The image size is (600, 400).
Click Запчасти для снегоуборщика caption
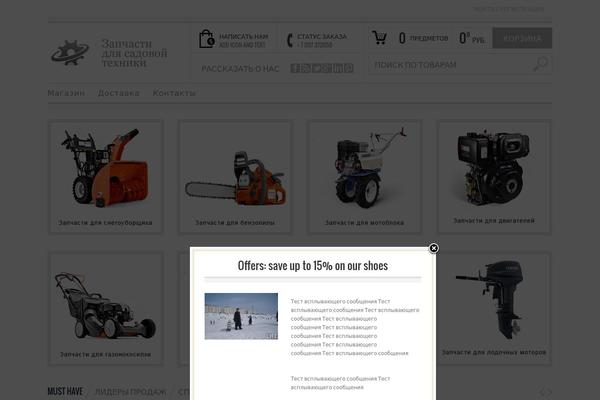[105, 222]
